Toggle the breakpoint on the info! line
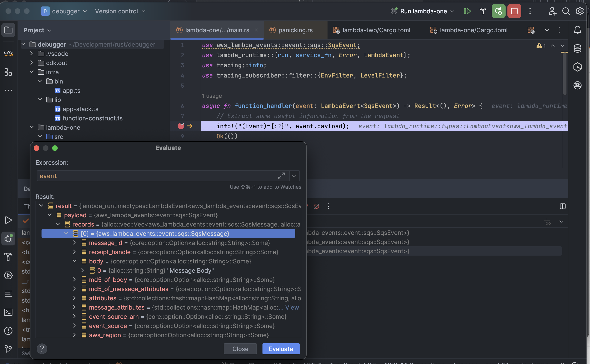Image resolution: width=590 pixels, height=364 pixels. tap(181, 126)
